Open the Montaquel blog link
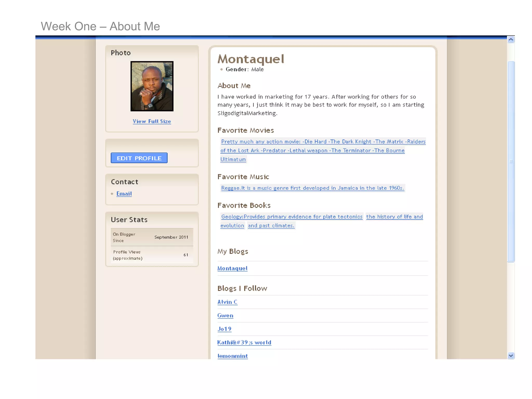532x399 pixels. (x=232, y=268)
